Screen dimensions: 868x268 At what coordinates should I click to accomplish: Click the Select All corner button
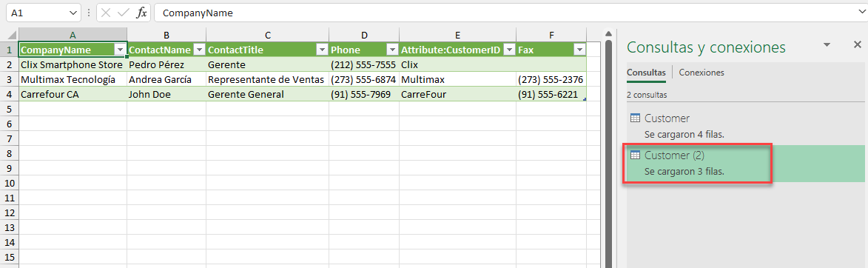(9, 35)
